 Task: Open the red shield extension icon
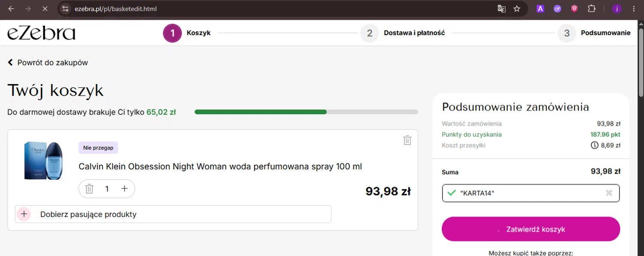pos(574,9)
